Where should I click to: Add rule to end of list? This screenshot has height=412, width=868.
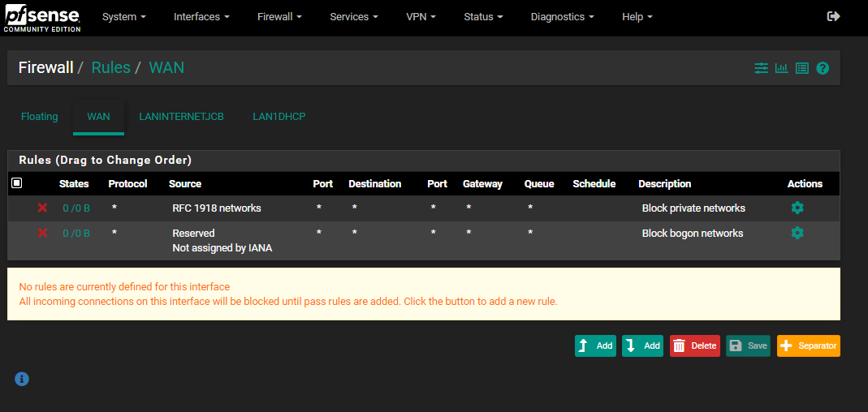point(643,345)
